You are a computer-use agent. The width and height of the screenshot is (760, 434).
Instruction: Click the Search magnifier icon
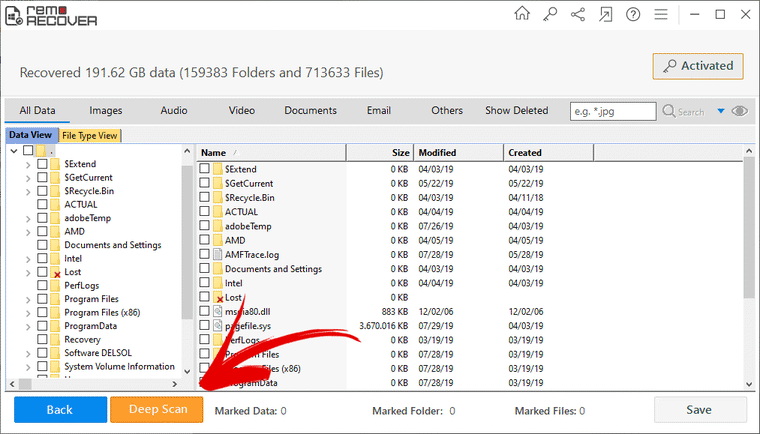pyautogui.click(x=670, y=112)
